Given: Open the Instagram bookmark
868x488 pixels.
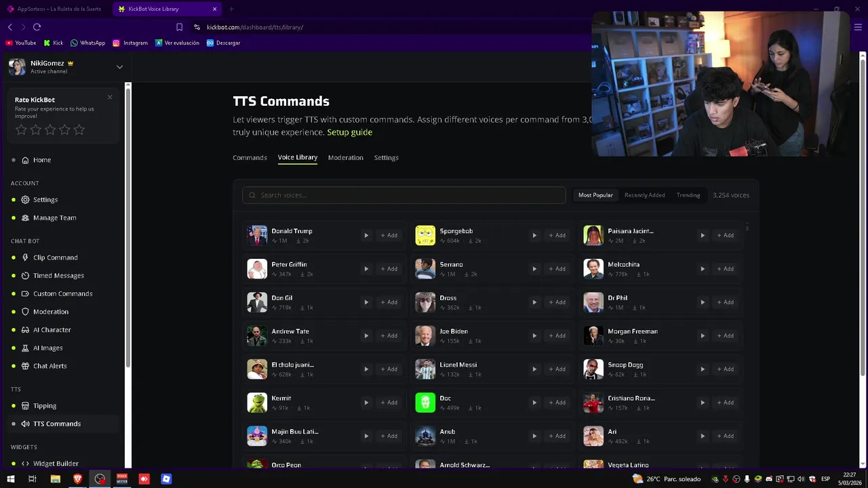Looking at the screenshot, I should (130, 43).
